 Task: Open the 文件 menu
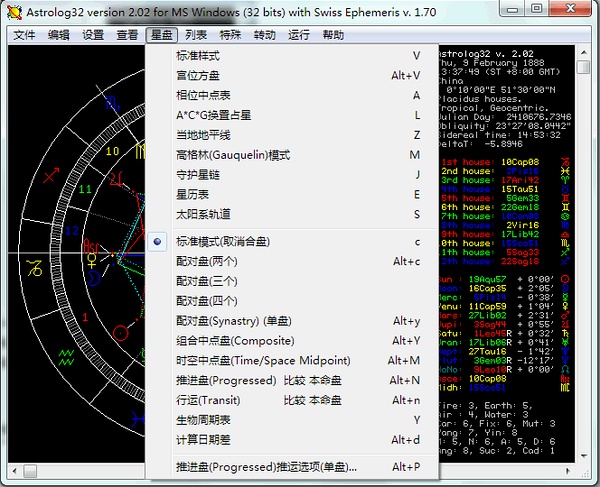tap(24, 34)
